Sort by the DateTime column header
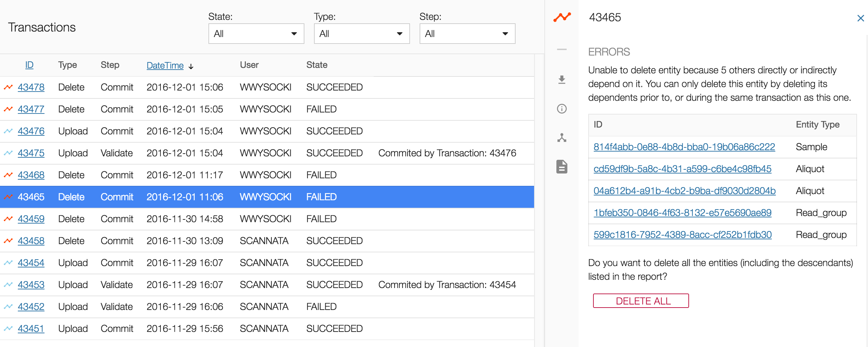868x347 pixels. [165, 65]
